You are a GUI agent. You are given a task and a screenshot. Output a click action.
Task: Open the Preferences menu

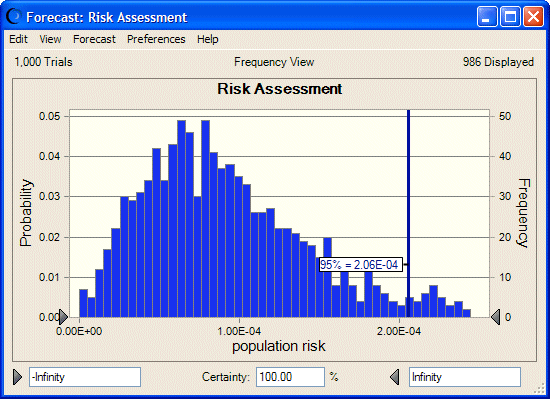click(156, 39)
